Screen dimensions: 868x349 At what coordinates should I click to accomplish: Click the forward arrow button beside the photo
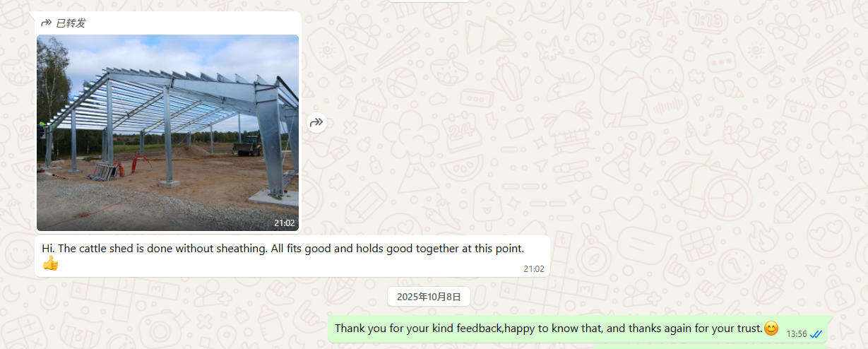click(316, 123)
